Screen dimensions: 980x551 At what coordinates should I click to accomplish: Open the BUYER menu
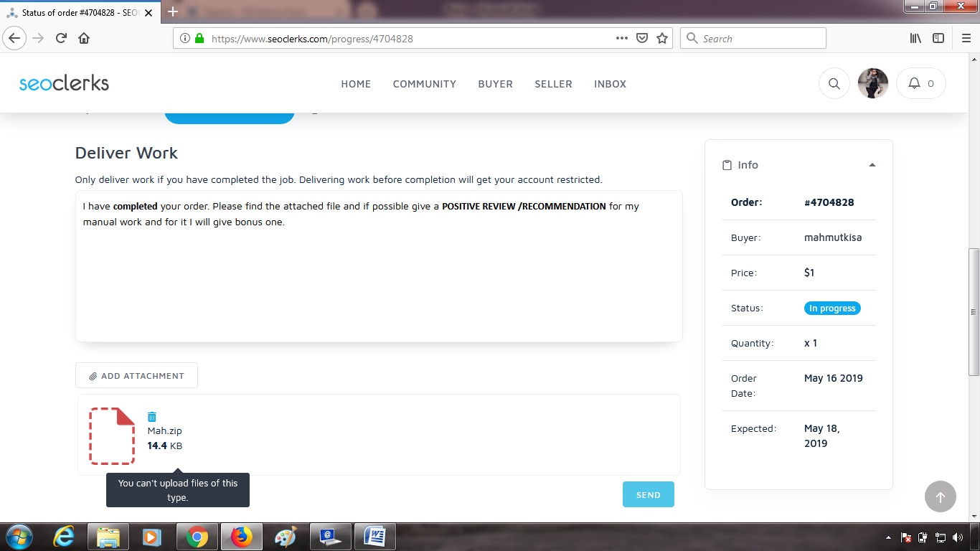tap(496, 84)
